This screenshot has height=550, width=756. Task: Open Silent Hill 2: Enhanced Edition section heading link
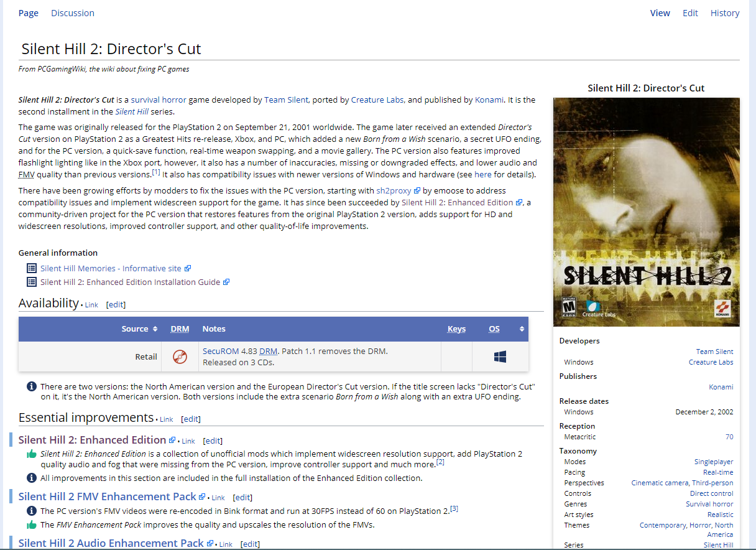(x=92, y=440)
